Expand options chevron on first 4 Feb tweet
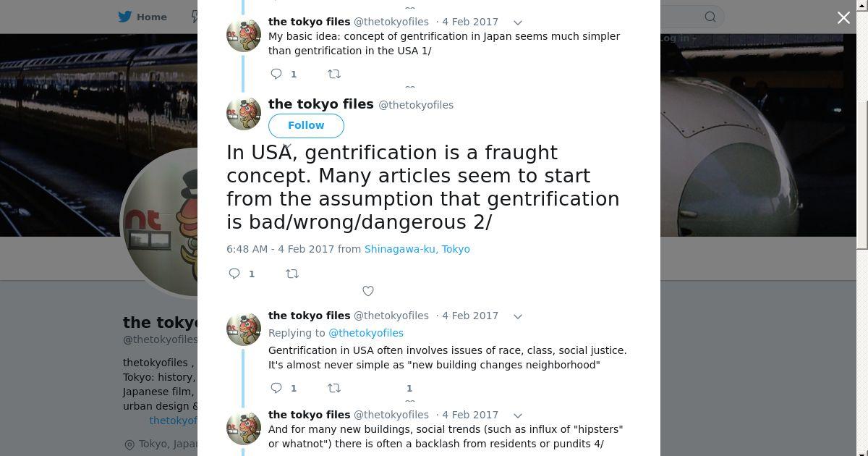Viewport: 868px width, 456px height. pos(518,22)
